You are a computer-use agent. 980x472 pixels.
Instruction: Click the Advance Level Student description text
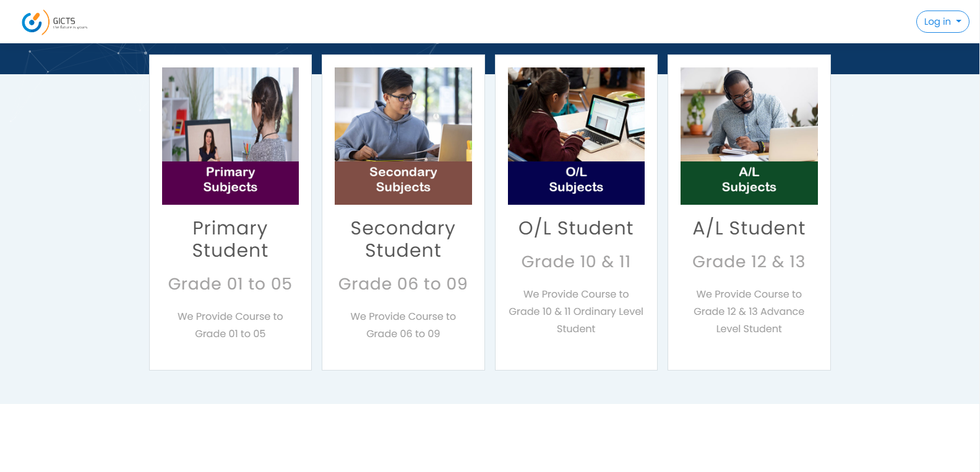(x=749, y=312)
